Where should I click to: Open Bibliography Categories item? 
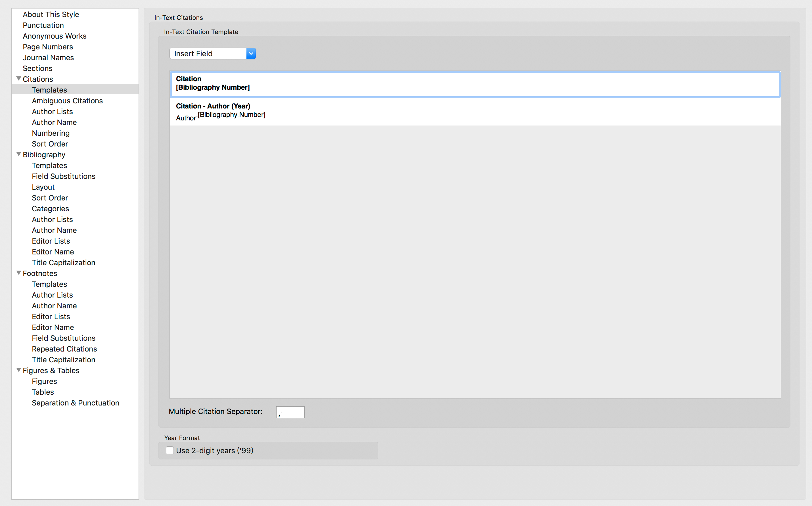pyautogui.click(x=50, y=208)
